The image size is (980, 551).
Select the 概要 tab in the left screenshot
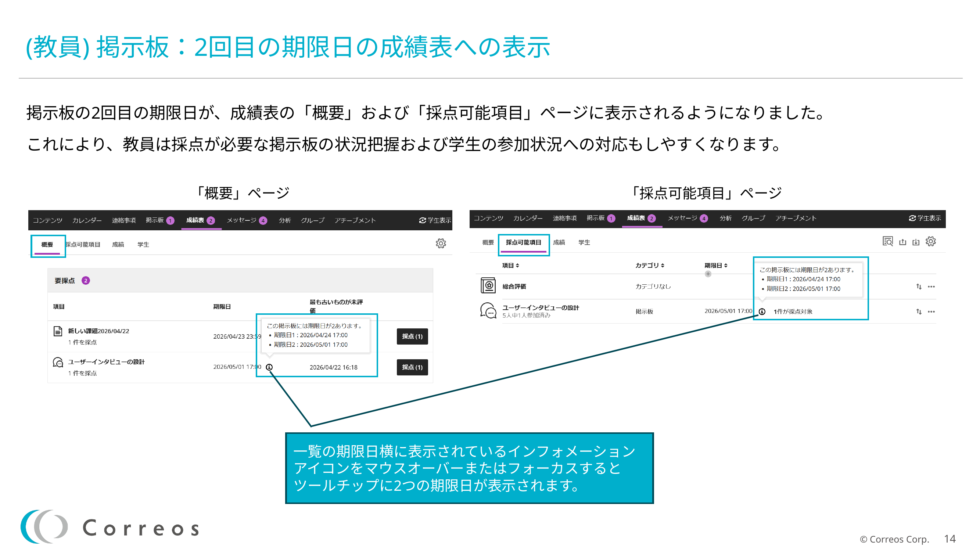click(47, 245)
